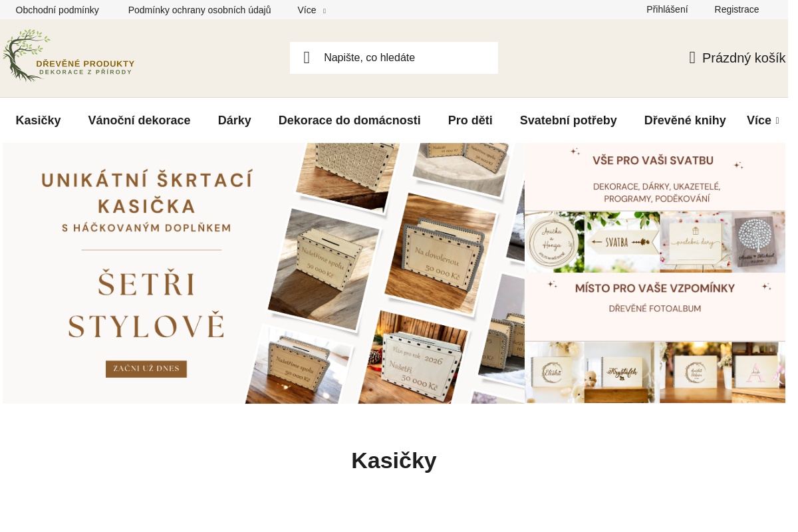Open Obchodní podmínky link
798x532 pixels.
pos(57,10)
